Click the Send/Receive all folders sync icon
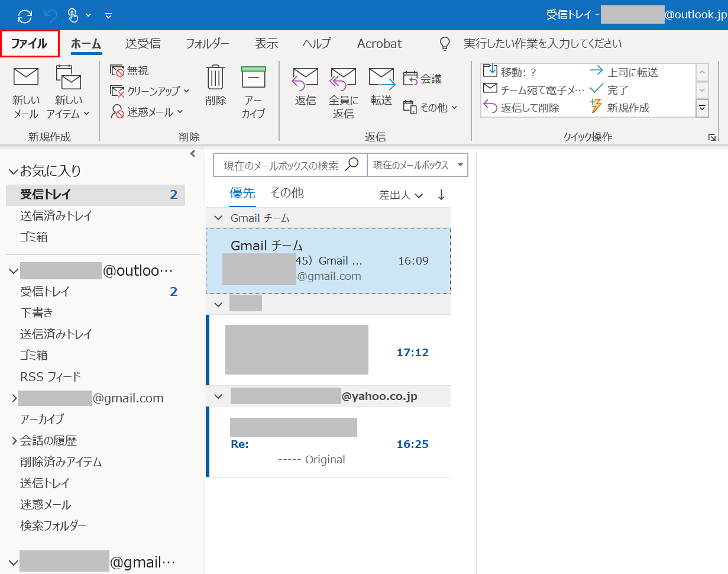 point(25,15)
